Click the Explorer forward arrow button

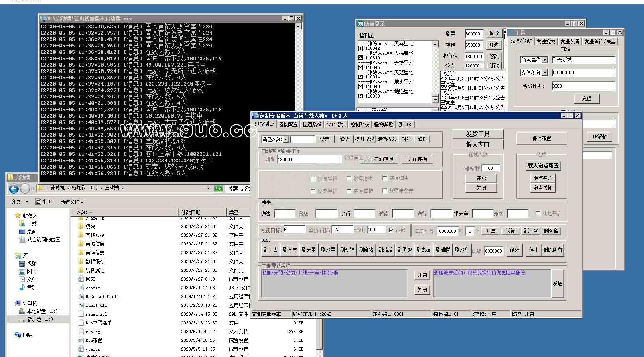(x=25, y=189)
